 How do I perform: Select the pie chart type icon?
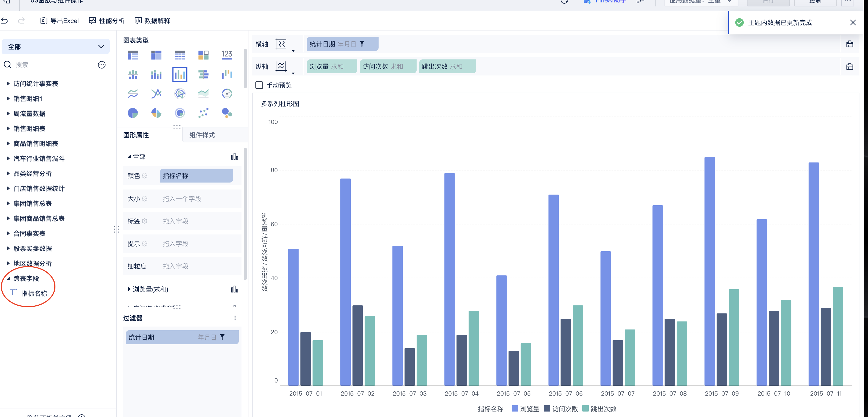point(133,113)
